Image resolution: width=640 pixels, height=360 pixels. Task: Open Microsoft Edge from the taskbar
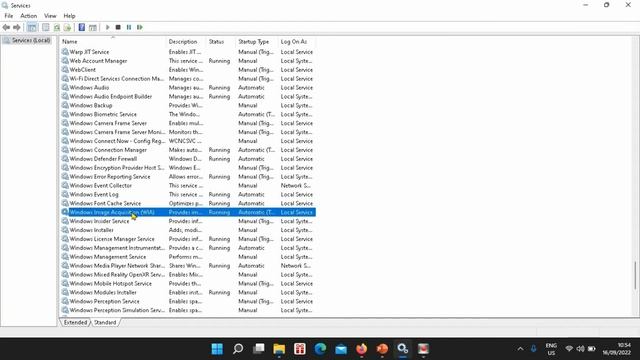[x=320, y=349]
